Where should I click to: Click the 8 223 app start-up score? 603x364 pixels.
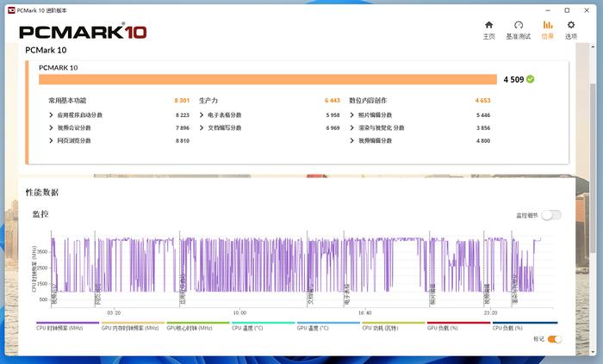click(x=183, y=115)
